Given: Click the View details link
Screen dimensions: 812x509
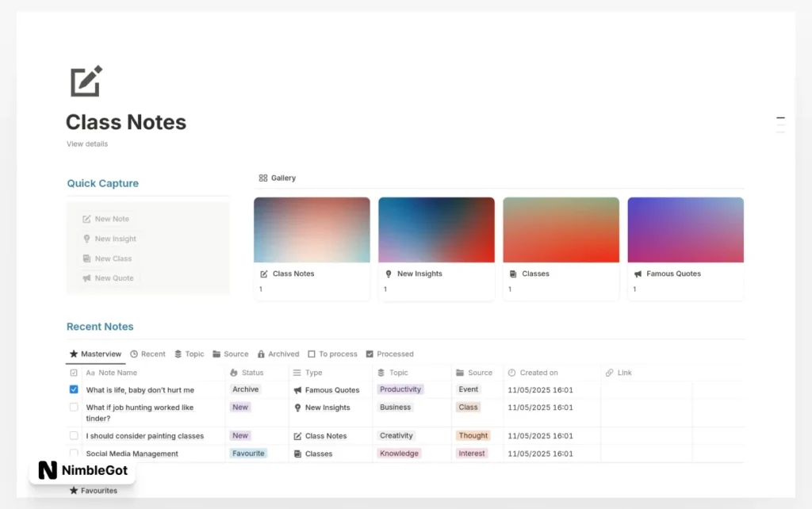Looking at the screenshot, I should pyautogui.click(x=87, y=144).
